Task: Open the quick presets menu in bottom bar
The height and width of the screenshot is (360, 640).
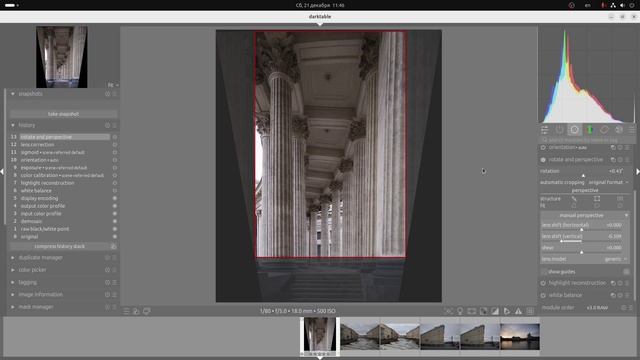Action: (x=127, y=311)
